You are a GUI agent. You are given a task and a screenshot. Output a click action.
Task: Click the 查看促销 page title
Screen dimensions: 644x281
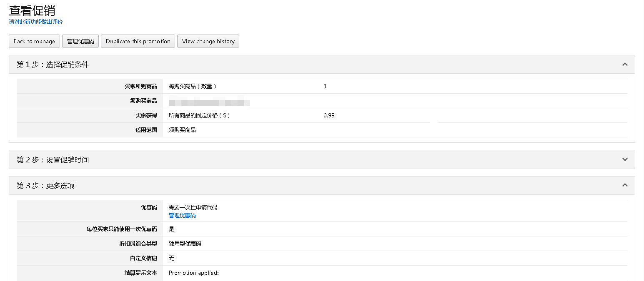32,10
